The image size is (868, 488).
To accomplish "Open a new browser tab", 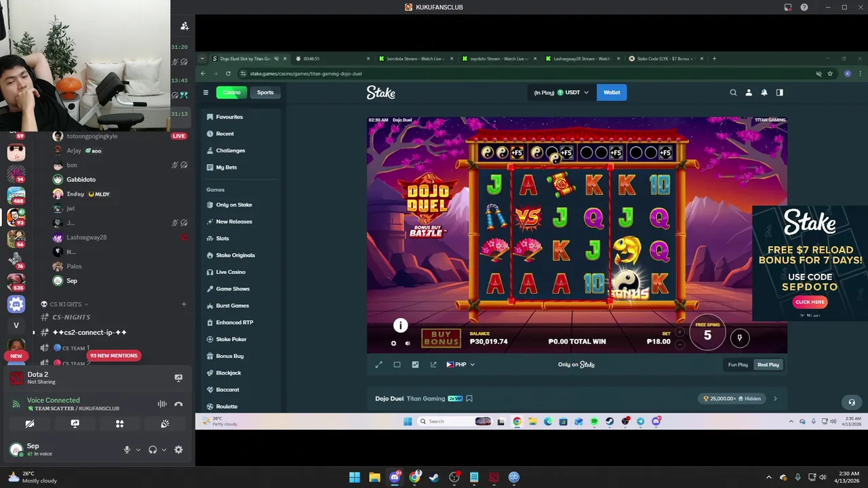I will pyautogui.click(x=714, y=59).
